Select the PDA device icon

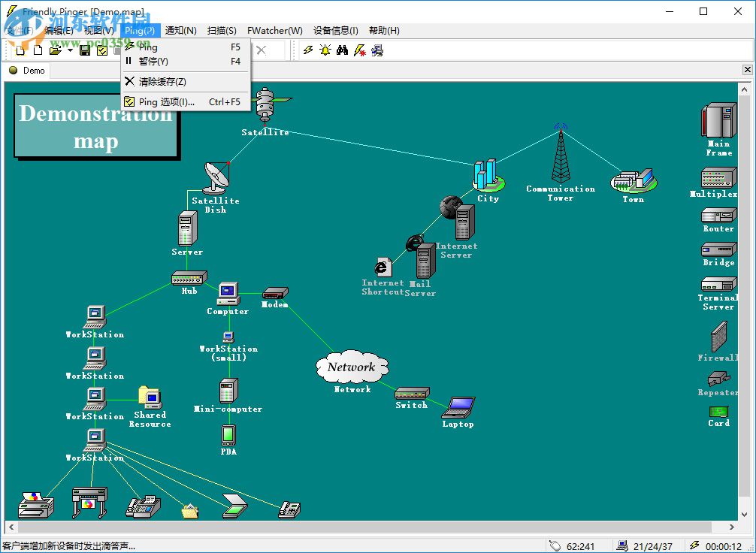click(x=228, y=435)
